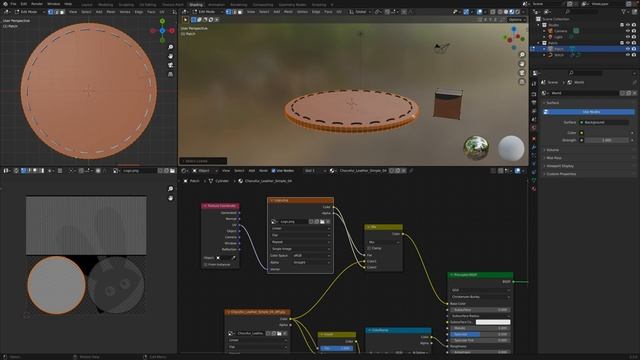Hide Stitch object via eye icon
Image resolution: width=640 pixels, height=360 pixels.
click(628, 55)
